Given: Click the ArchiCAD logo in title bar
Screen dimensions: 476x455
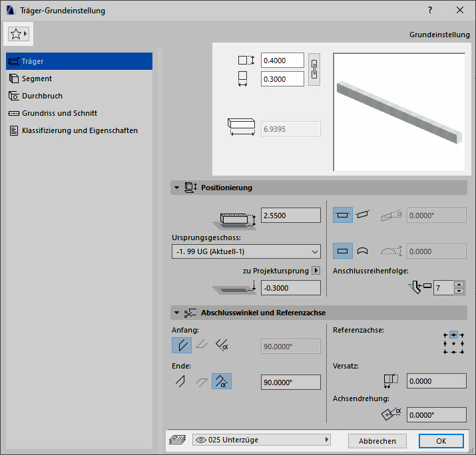Looking at the screenshot, I should (x=11, y=11).
